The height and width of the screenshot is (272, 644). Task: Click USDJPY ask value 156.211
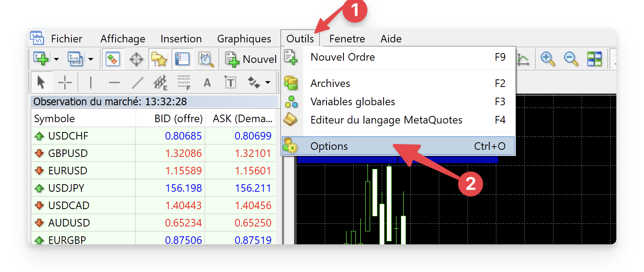coord(253,188)
